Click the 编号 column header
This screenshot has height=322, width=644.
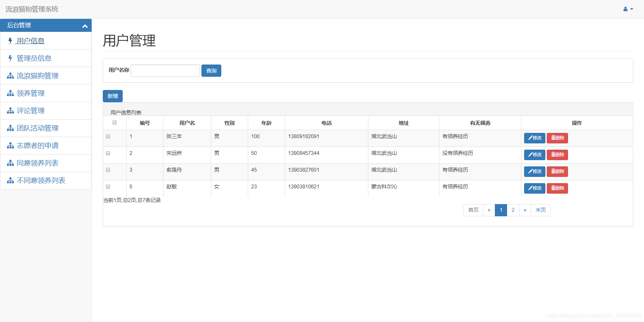(x=145, y=123)
